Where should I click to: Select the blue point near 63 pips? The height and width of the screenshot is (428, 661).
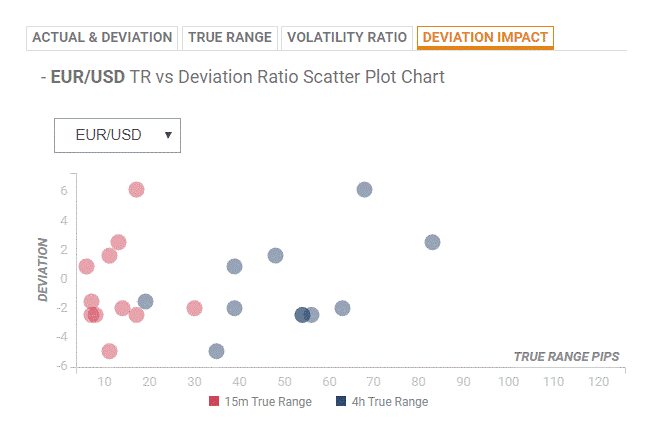click(x=342, y=308)
